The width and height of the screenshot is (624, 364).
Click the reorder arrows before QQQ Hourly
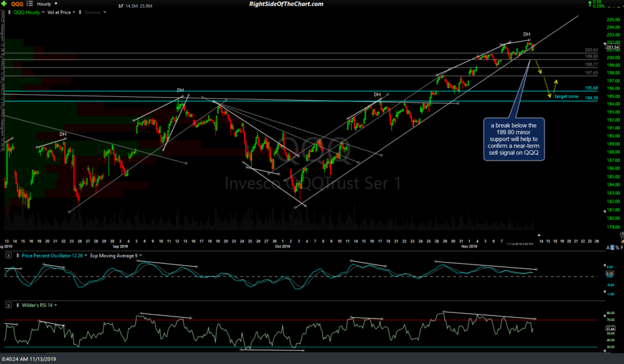click(x=9, y=12)
